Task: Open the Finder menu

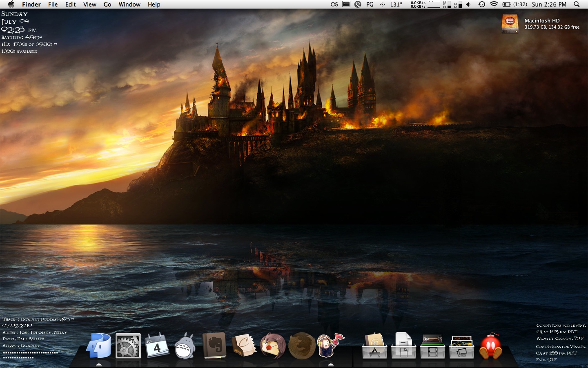Action: pos(31,4)
